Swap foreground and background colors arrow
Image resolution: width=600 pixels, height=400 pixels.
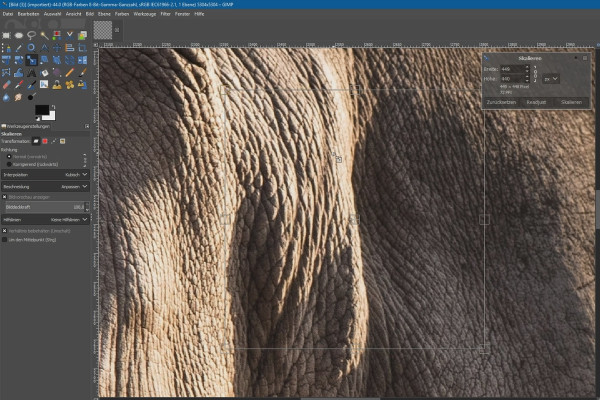(54, 107)
